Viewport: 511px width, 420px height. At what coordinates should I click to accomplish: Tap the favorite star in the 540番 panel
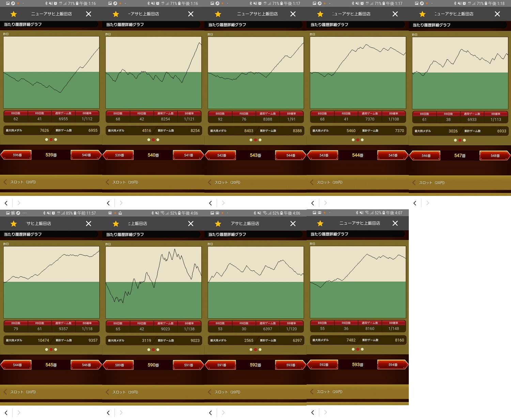116,14
